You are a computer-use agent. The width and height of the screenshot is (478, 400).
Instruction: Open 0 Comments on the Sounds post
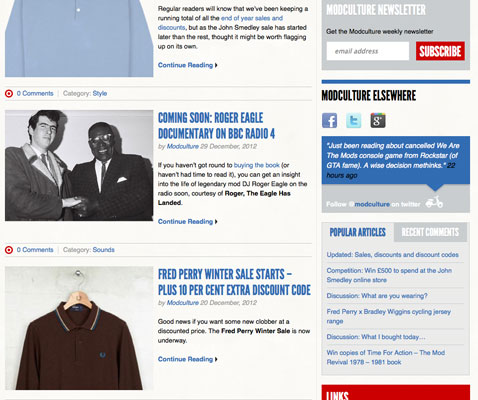tap(35, 250)
